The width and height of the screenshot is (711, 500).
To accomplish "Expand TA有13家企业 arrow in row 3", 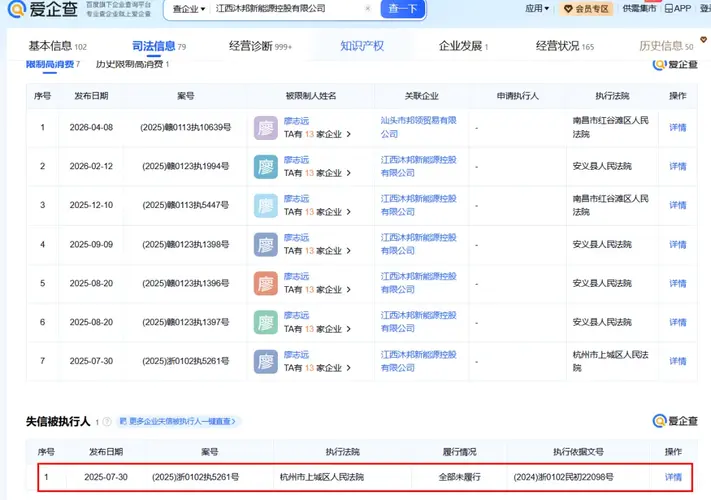I will 348,212.
